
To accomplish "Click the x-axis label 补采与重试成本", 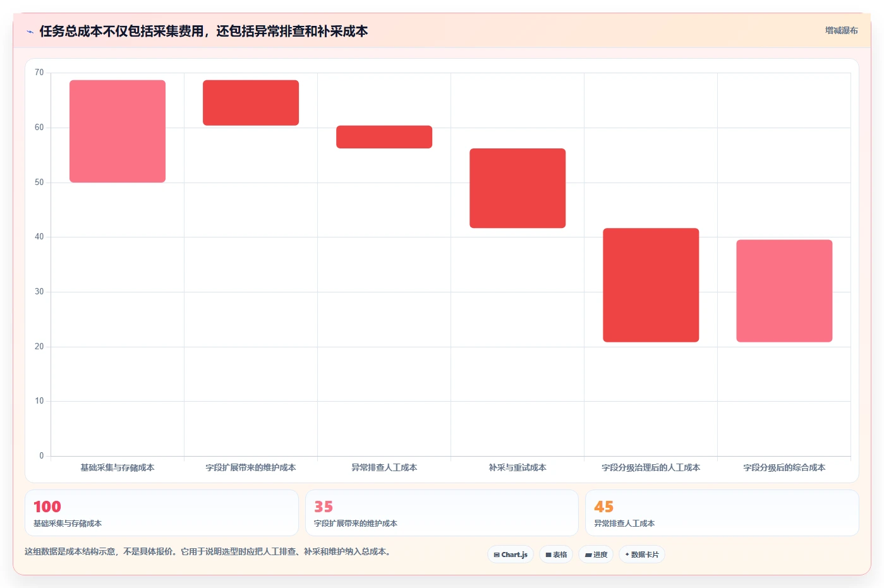I will coord(518,468).
